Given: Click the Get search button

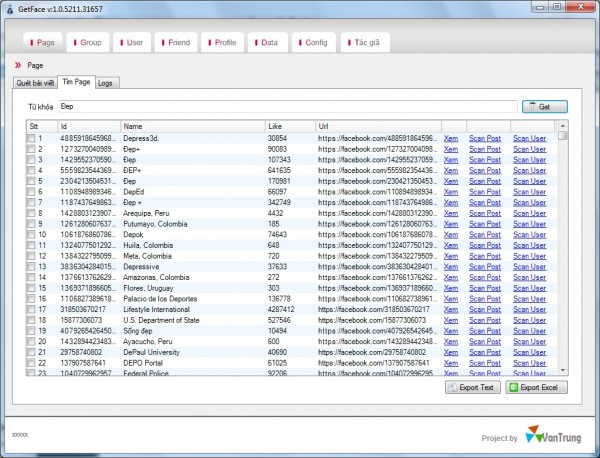Looking at the screenshot, I should click(x=544, y=105).
